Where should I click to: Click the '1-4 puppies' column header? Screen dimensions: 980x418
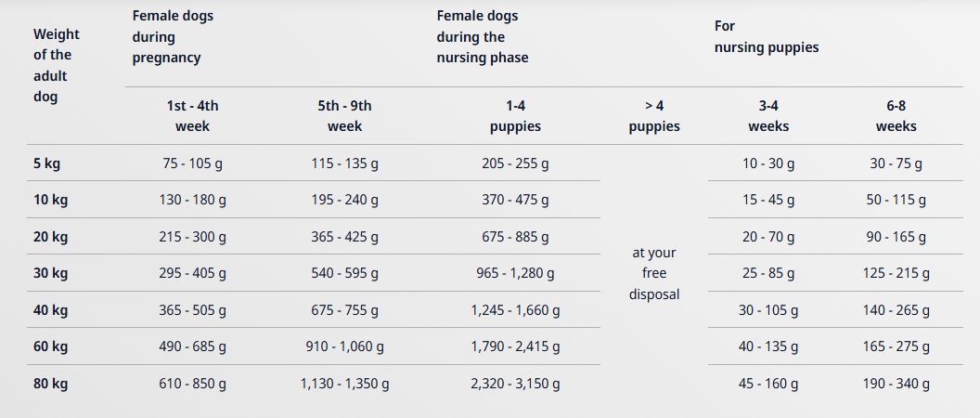[515, 116]
